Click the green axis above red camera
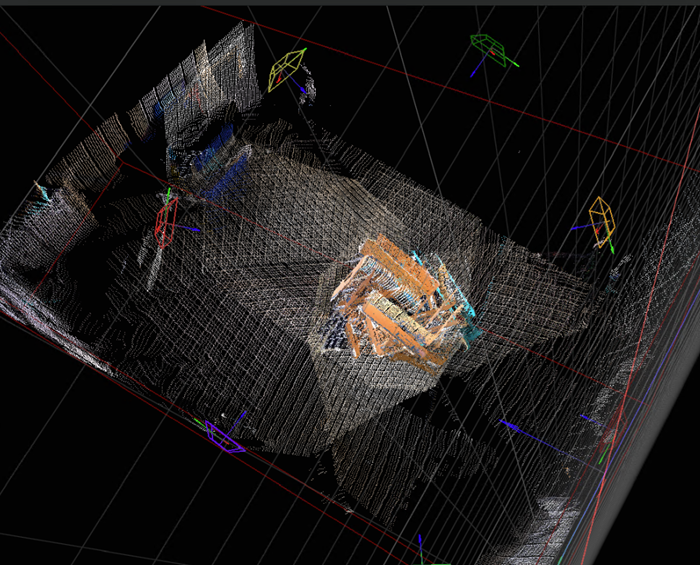The image size is (700, 565). 169,193
